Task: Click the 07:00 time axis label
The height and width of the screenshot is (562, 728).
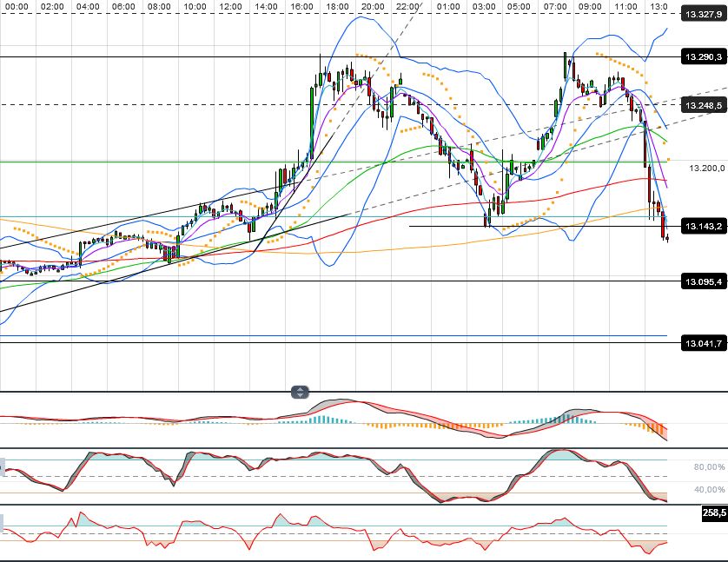Action: click(555, 6)
